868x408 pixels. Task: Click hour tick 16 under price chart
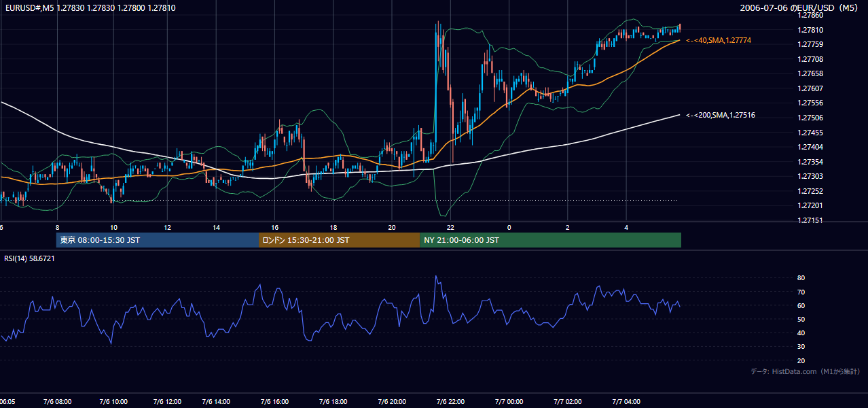(x=274, y=227)
